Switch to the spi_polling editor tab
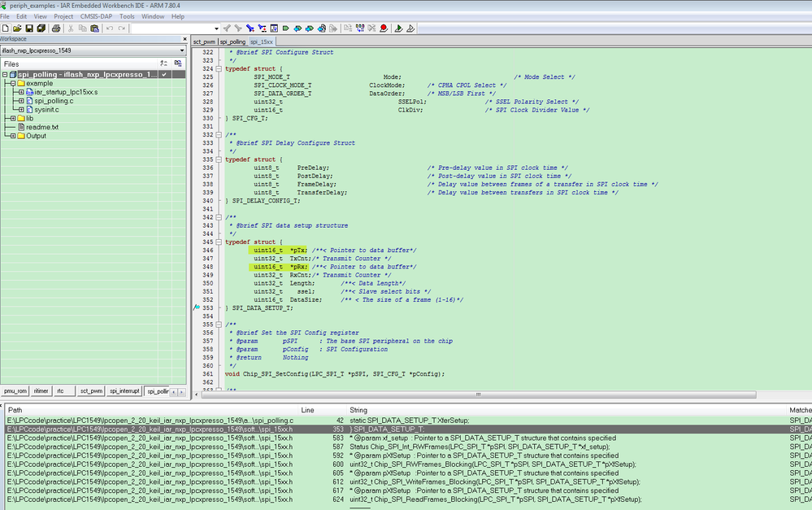 pos(232,41)
